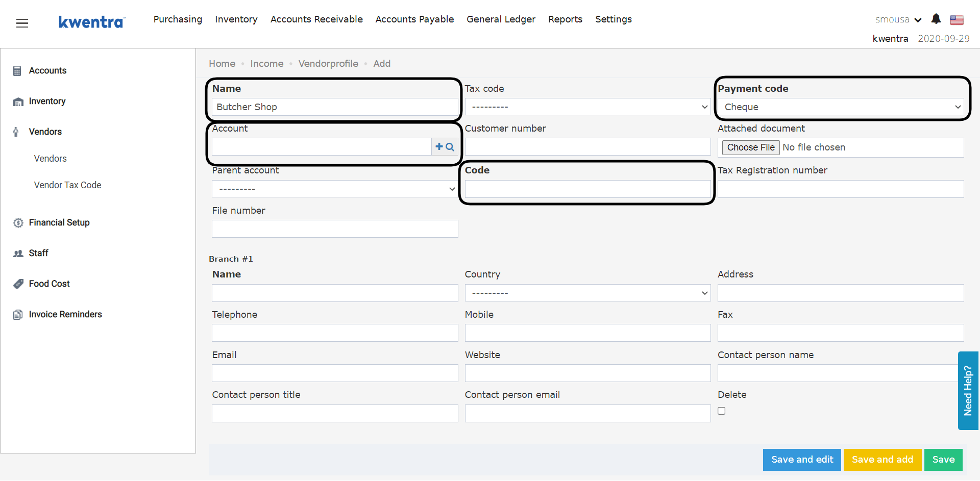Click the Customer number field

click(x=587, y=147)
